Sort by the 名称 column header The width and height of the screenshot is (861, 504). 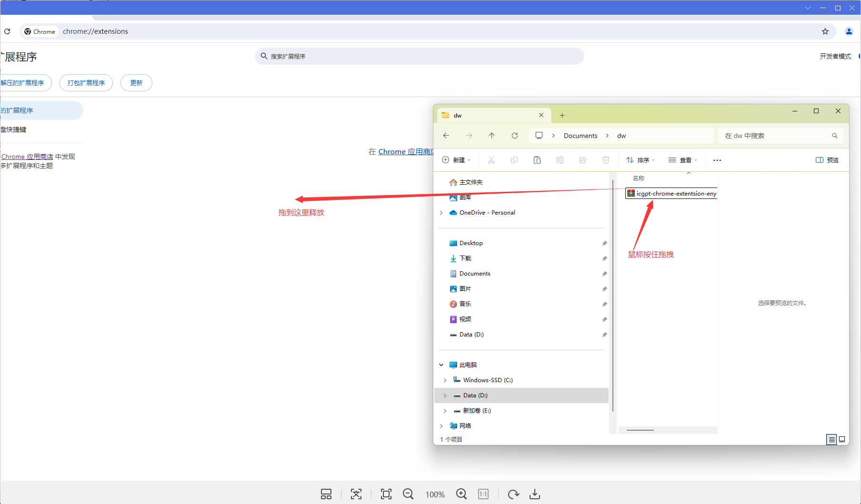(x=639, y=178)
